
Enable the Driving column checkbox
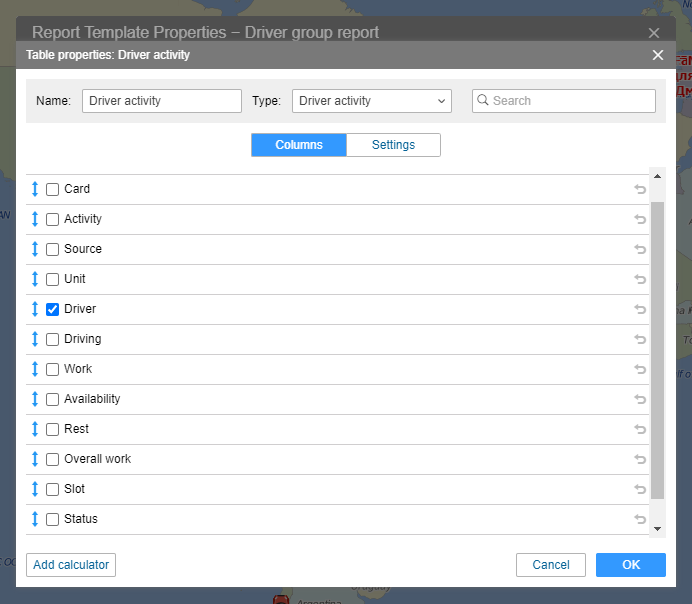(x=53, y=339)
